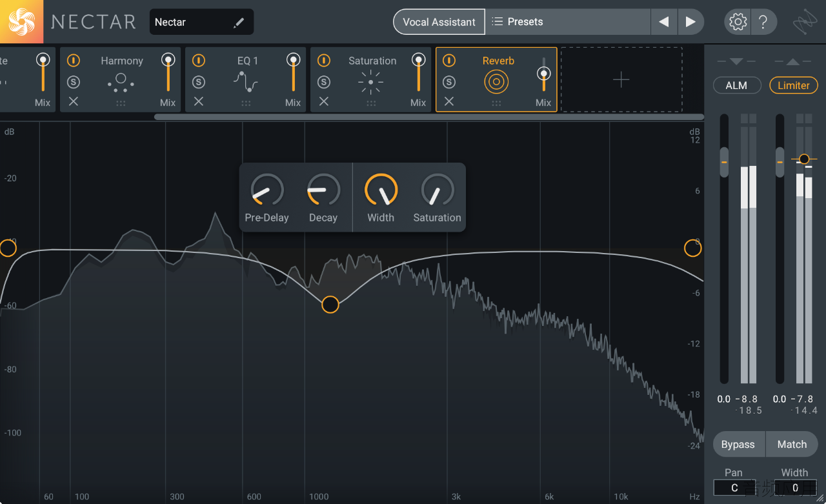Open the Vocal Assistant
The height and width of the screenshot is (504, 826).
[439, 22]
